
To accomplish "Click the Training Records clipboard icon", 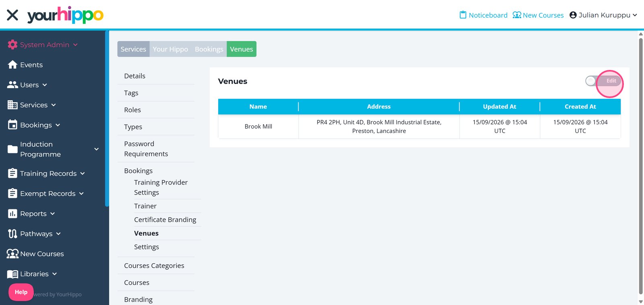I will pyautogui.click(x=12, y=173).
